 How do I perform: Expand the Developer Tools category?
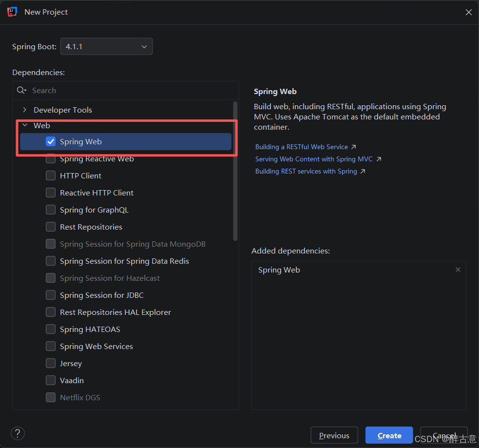click(25, 110)
